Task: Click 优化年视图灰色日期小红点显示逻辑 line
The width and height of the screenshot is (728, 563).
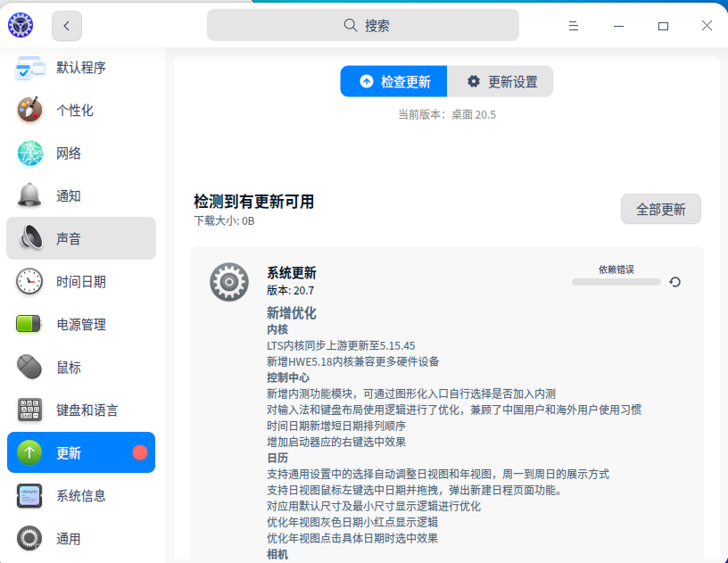Action: point(352,522)
